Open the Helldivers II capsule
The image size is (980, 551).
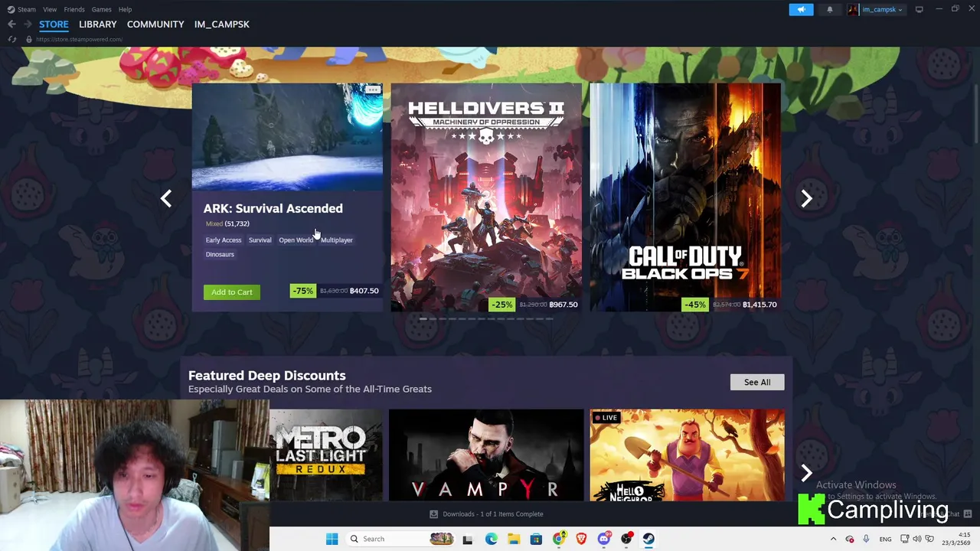(x=486, y=197)
